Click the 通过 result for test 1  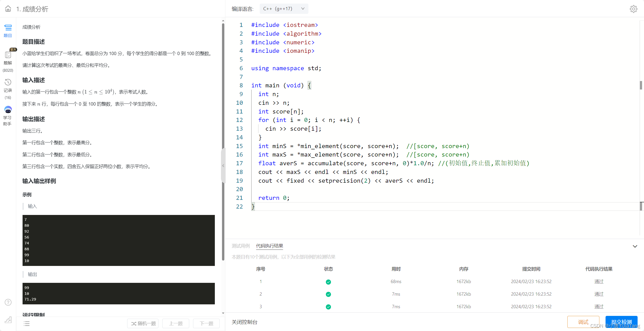click(x=599, y=282)
